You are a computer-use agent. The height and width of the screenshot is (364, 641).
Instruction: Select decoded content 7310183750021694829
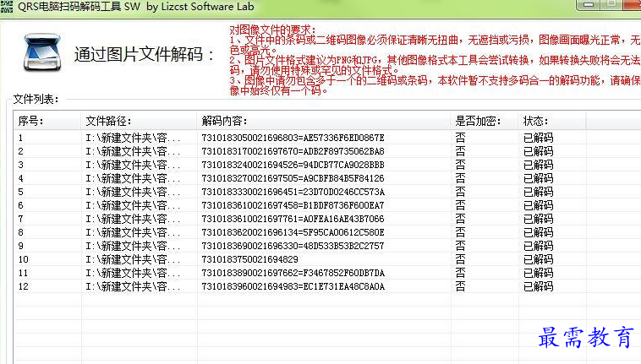click(x=249, y=259)
